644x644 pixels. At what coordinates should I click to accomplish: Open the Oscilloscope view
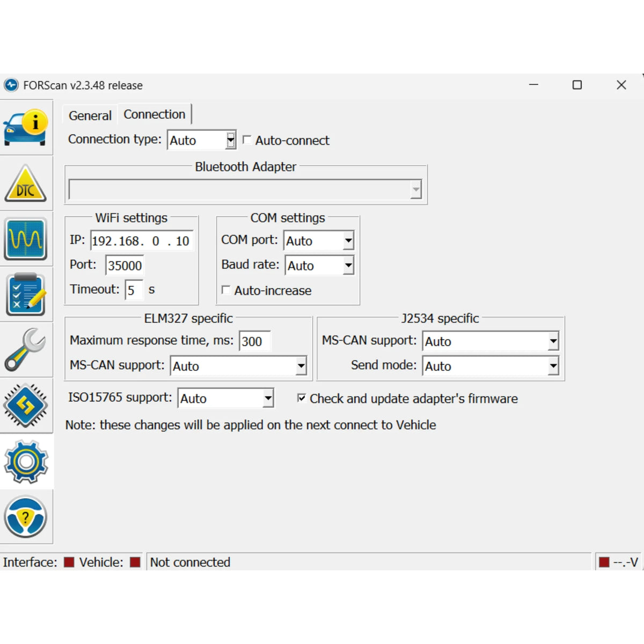pos(27,239)
